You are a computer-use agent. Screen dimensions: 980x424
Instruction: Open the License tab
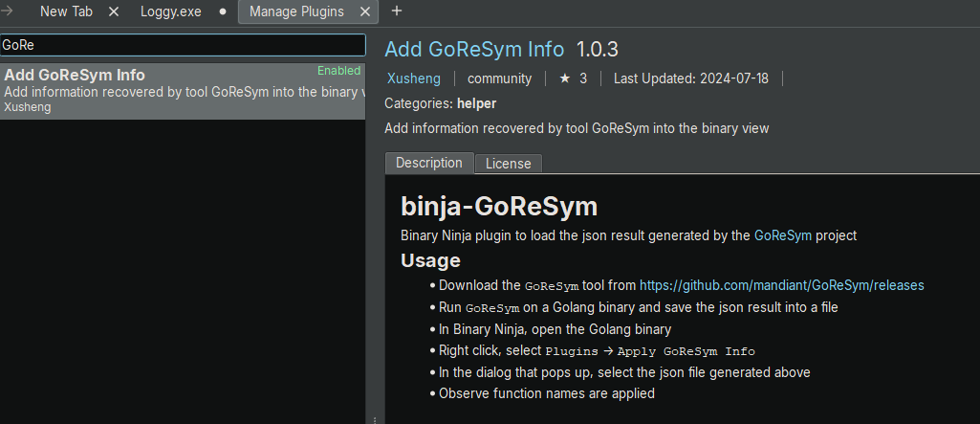click(508, 164)
